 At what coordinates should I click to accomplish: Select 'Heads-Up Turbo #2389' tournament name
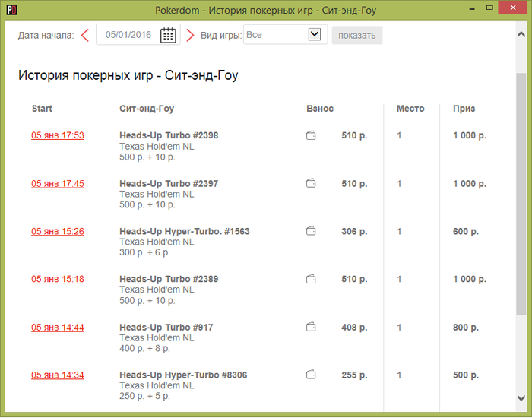169,279
